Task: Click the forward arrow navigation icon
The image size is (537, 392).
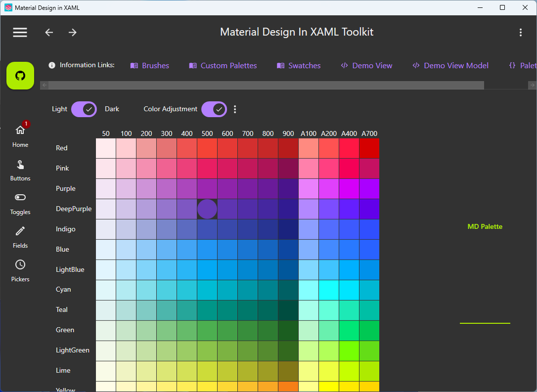Action: click(72, 32)
